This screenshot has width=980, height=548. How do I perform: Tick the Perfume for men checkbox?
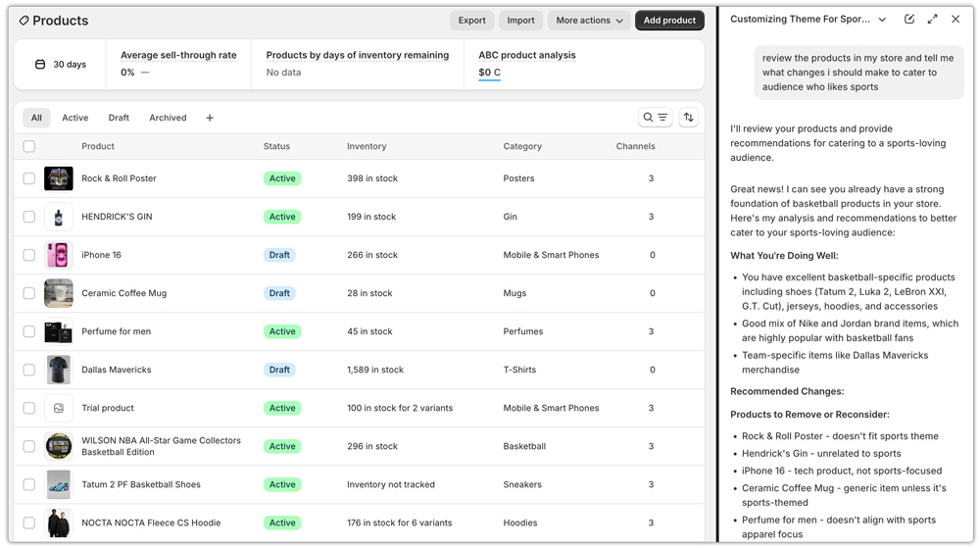28,331
